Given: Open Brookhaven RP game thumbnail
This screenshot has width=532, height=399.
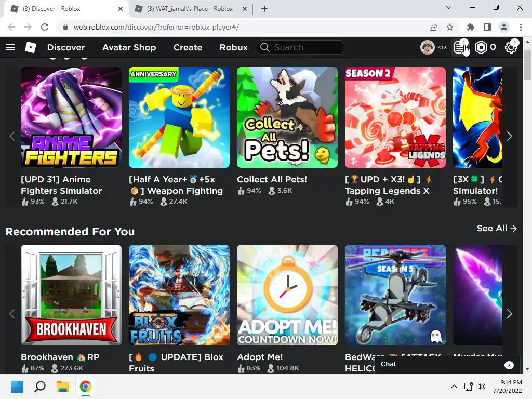Looking at the screenshot, I should coord(71,295).
